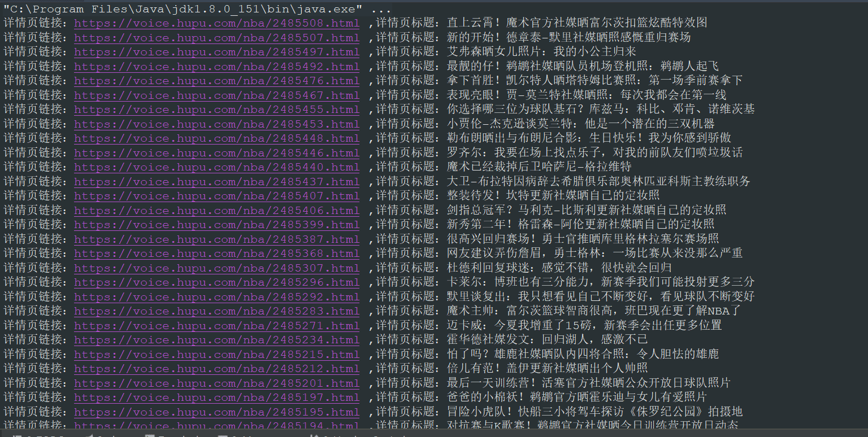The image size is (868, 437).
Task: Open the URL ending 2485197.html
Action: [217, 397]
